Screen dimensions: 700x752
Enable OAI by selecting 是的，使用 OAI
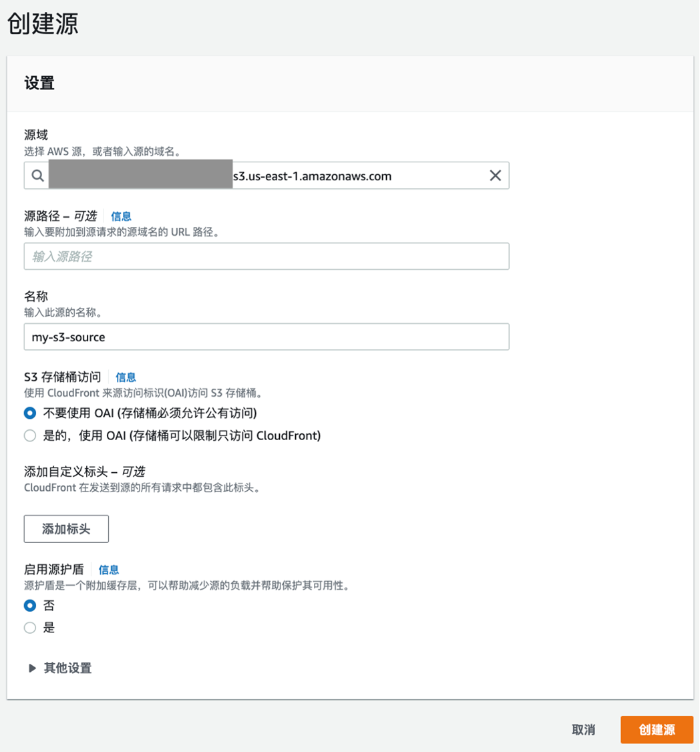pyautogui.click(x=29, y=435)
